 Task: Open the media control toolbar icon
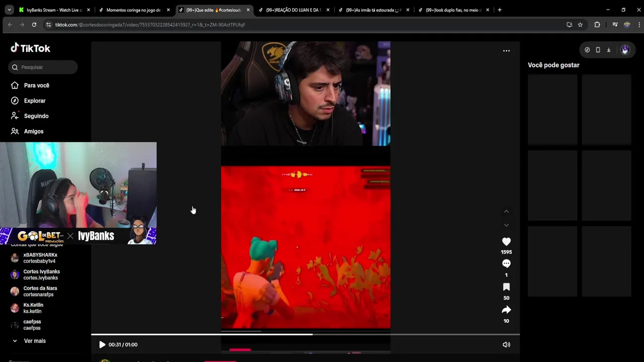pyautogui.click(x=615, y=25)
